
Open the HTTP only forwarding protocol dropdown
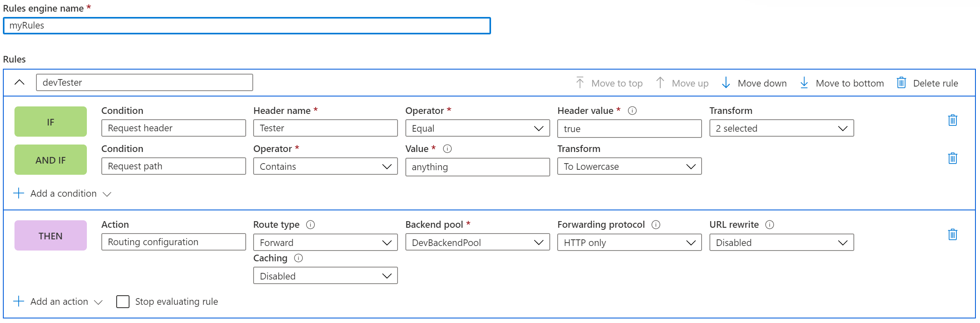[x=629, y=243]
